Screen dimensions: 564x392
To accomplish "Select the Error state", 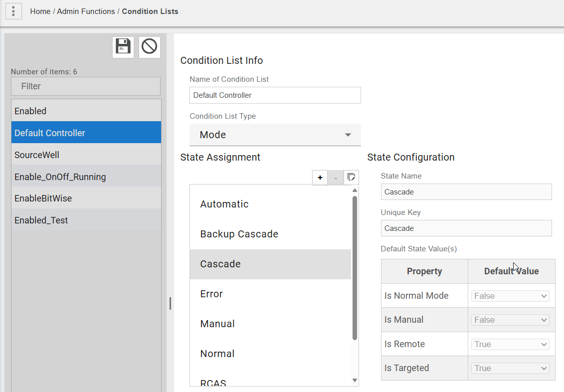I will pyautogui.click(x=270, y=294).
